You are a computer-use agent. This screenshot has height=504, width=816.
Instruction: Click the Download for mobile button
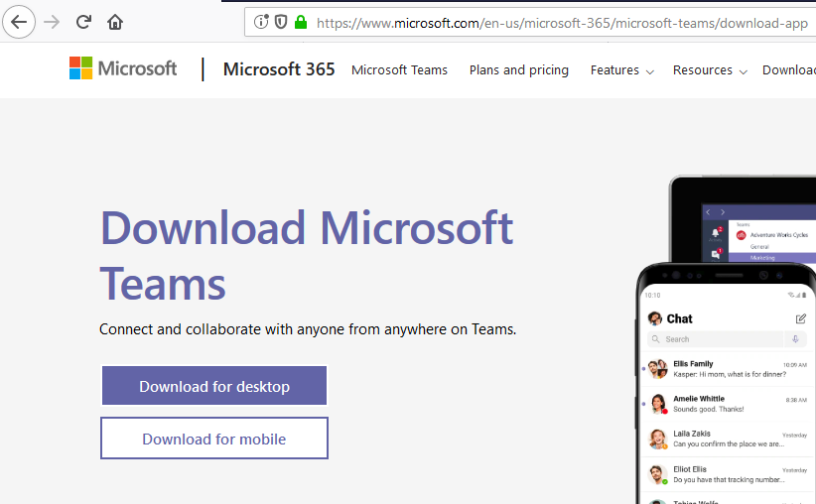pos(214,439)
